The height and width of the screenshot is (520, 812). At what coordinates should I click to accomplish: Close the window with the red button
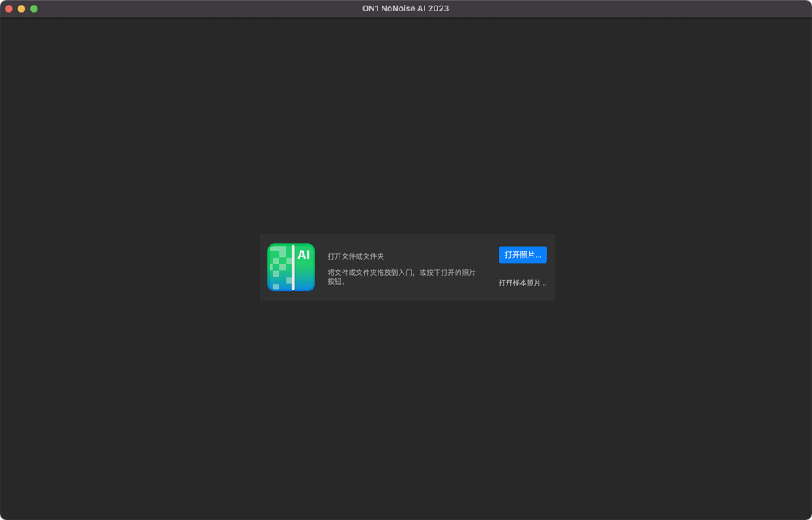click(9, 9)
